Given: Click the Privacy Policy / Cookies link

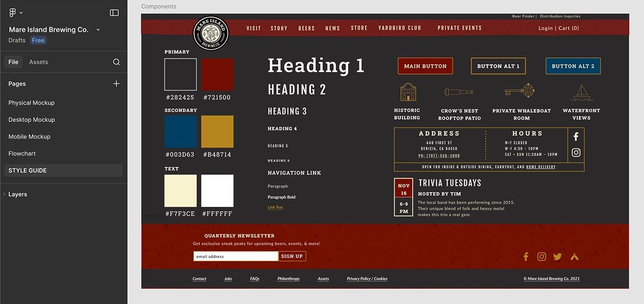Looking at the screenshot, I should click(367, 279).
